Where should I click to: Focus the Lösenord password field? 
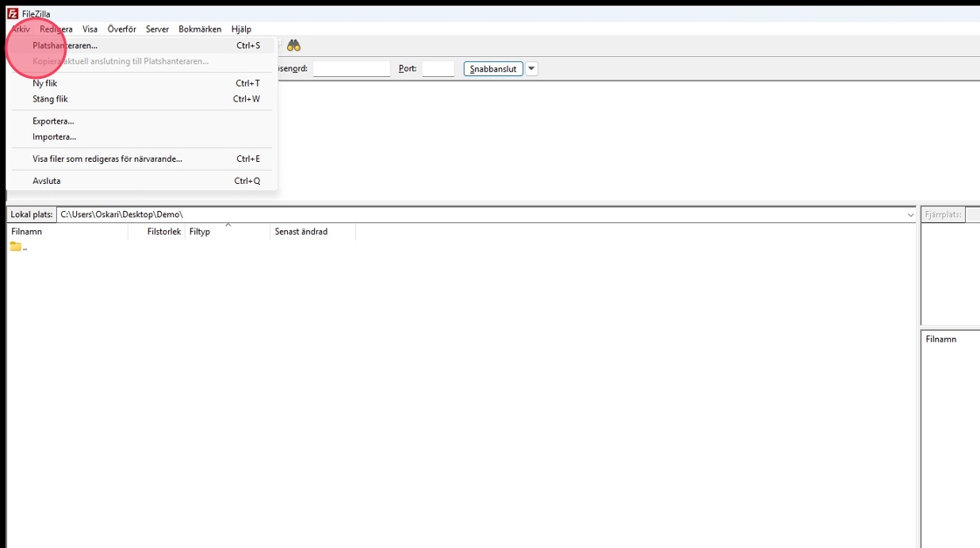point(351,68)
